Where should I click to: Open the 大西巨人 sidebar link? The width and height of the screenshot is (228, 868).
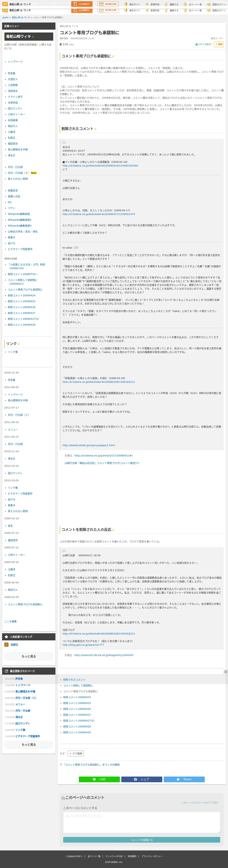(x=13, y=79)
